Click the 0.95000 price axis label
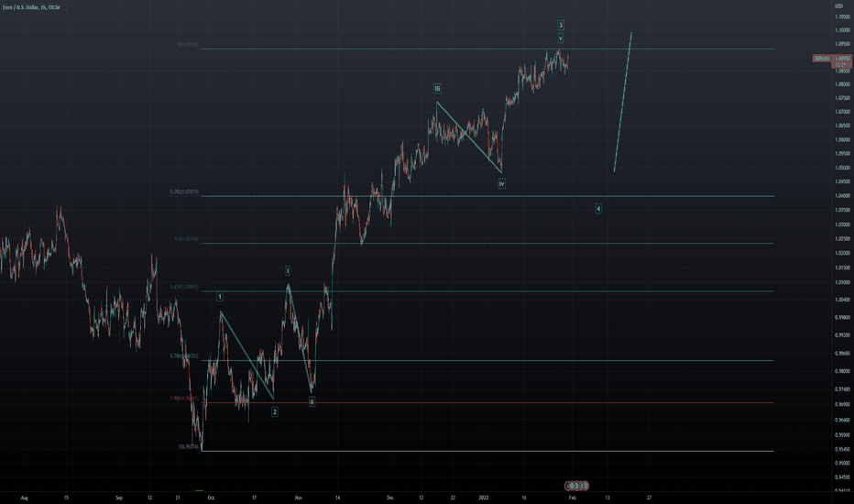The height and width of the screenshot is (504, 854). pyautogui.click(x=843, y=463)
